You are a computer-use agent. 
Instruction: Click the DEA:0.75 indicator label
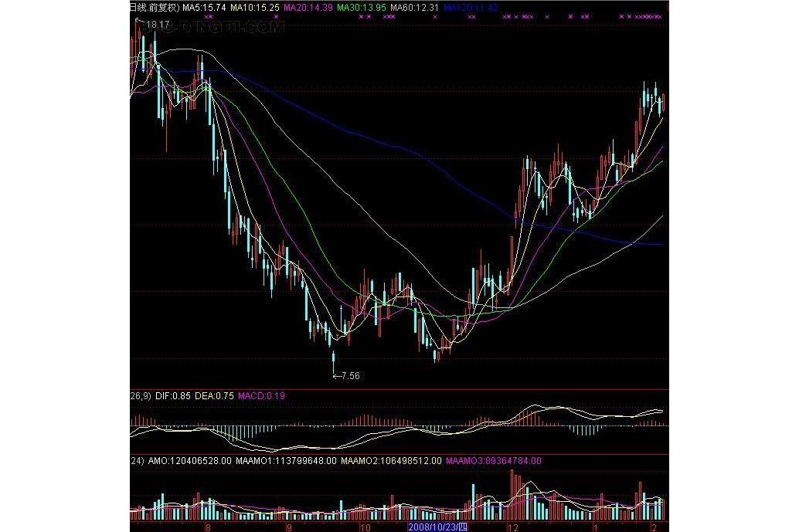pos(212,395)
